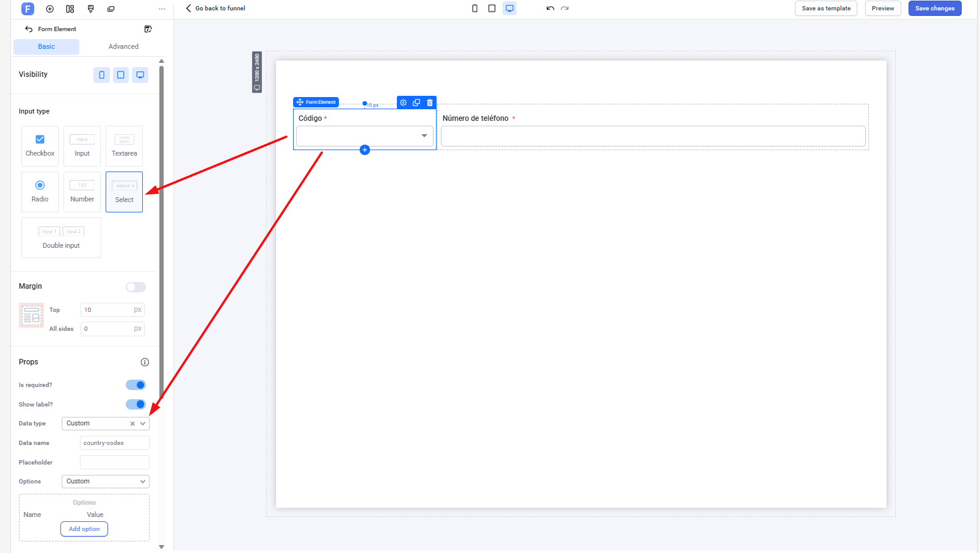Screen dimensions: 980x553
Task: Open the Props info icon
Action: pyautogui.click(x=145, y=362)
